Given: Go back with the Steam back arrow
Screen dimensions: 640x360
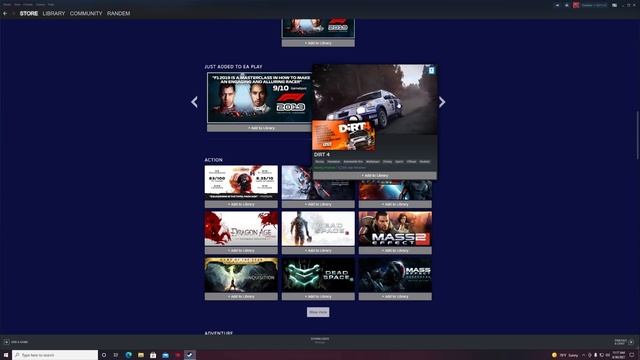Looking at the screenshot, I should click(x=5, y=13).
